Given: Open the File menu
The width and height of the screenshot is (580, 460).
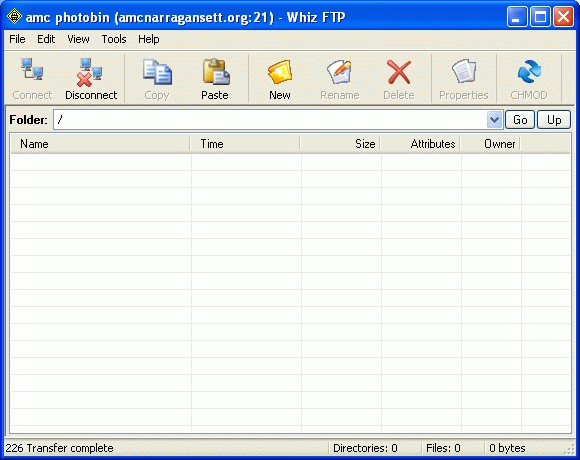Looking at the screenshot, I should click(x=17, y=39).
